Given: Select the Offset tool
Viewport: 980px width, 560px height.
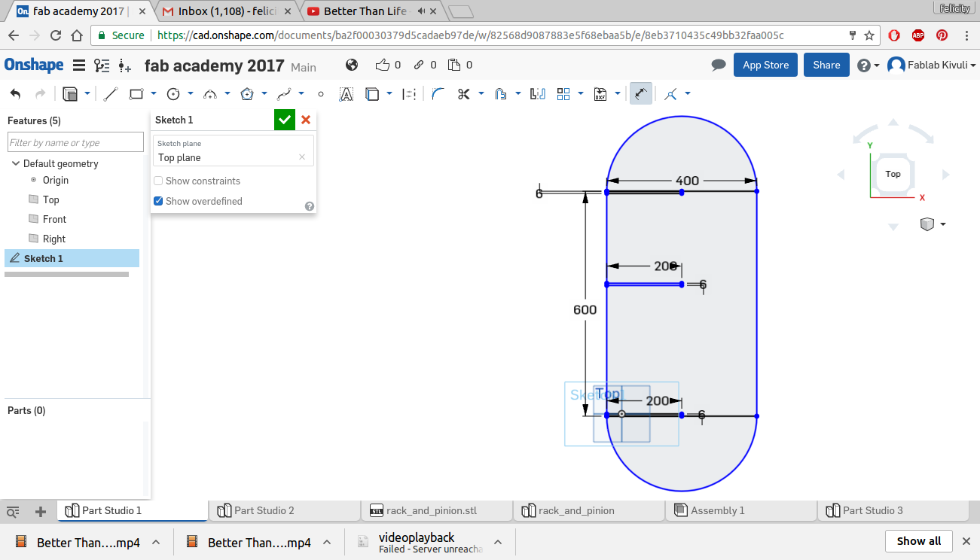Looking at the screenshot, I should tap(501, 94).
